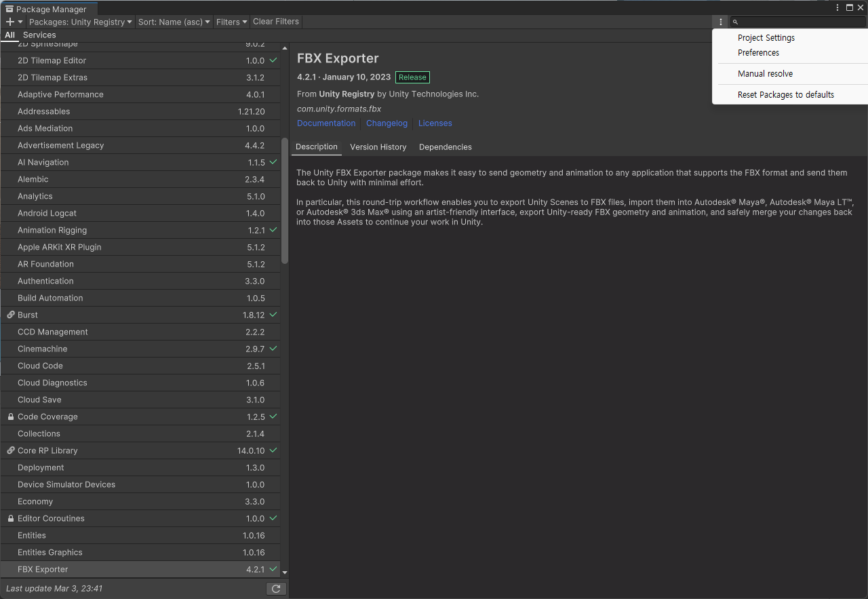Image resolution: width=868 pixels, height=599 pixels.
Task: Select Project Settings from the menu
Action: tap(766, 38)
